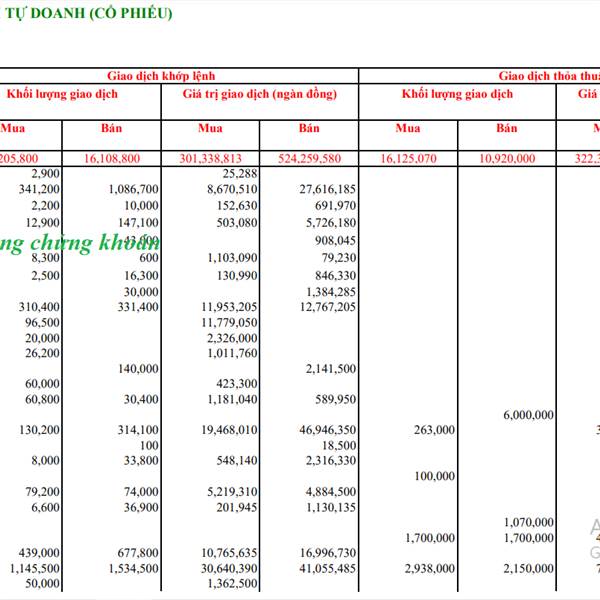
Task: Select cell 27,616,185
Action: 328,189
